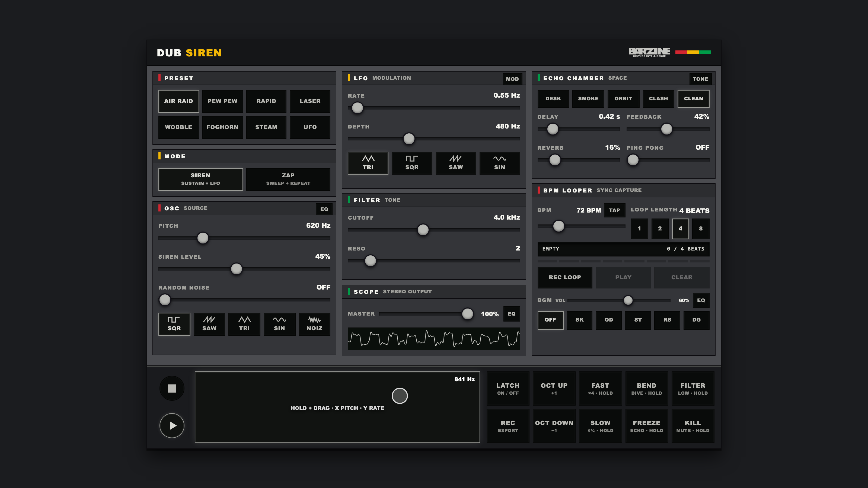
Task: Choose SAW oscillator waveform in OSC panel
Action: click(x=209, y=324)
